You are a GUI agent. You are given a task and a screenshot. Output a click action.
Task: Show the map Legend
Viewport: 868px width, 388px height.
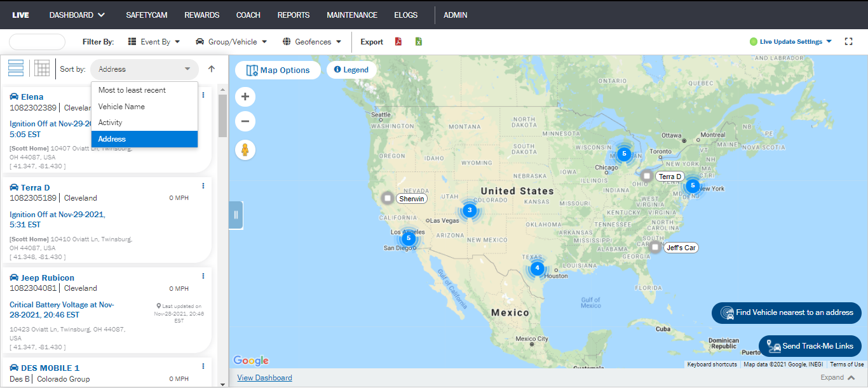pyautogui.click(x=351, y=70)
